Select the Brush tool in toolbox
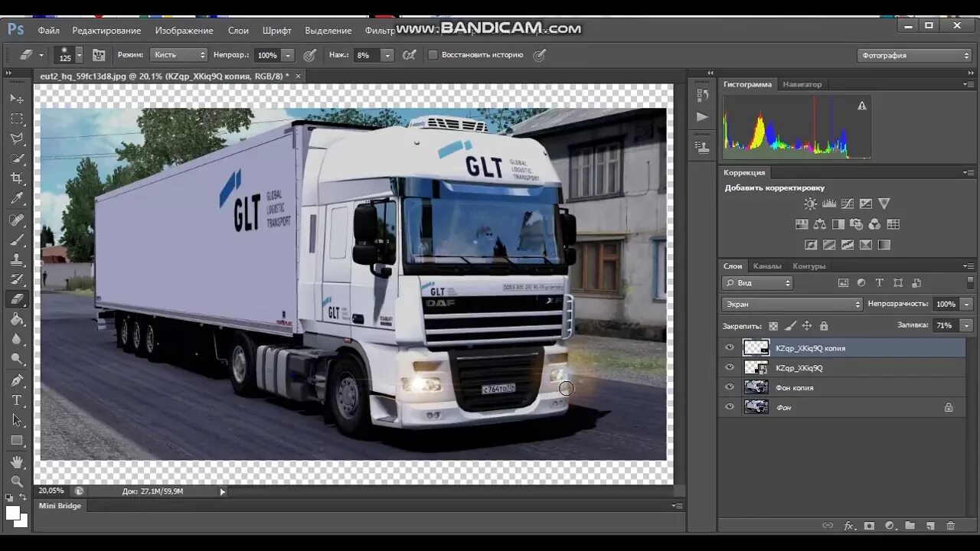Image resolution: width=980 pixels, height=551 pixels. pyautogui.click(x=17, y=240)
